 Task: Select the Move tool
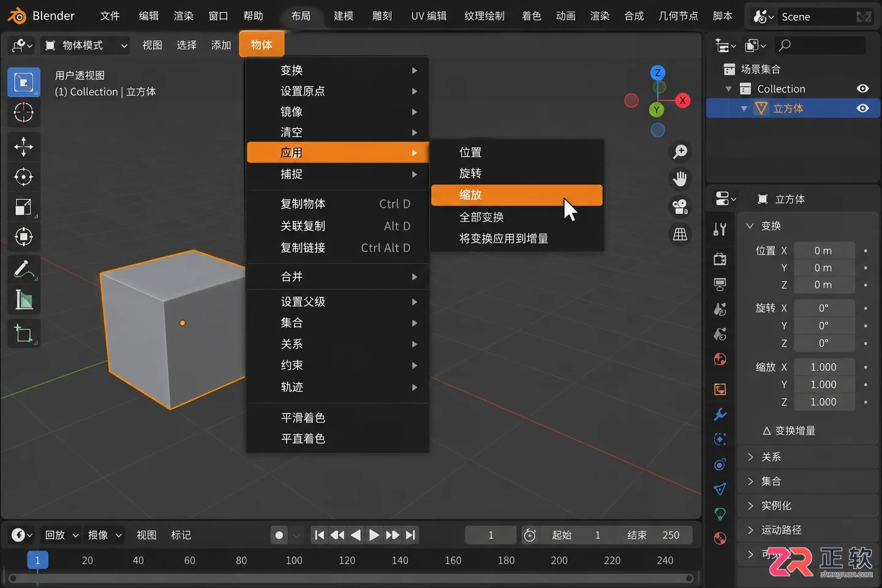(x=24, y=147)
